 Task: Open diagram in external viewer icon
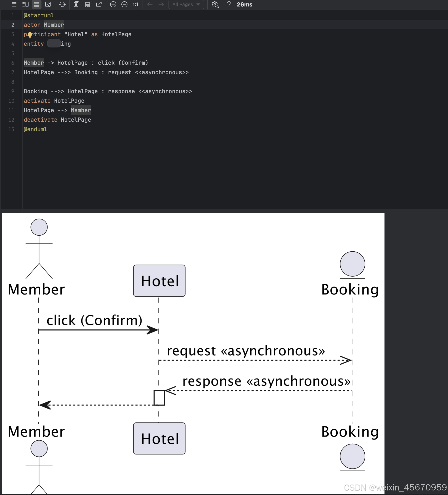click(x=99, y=4)
